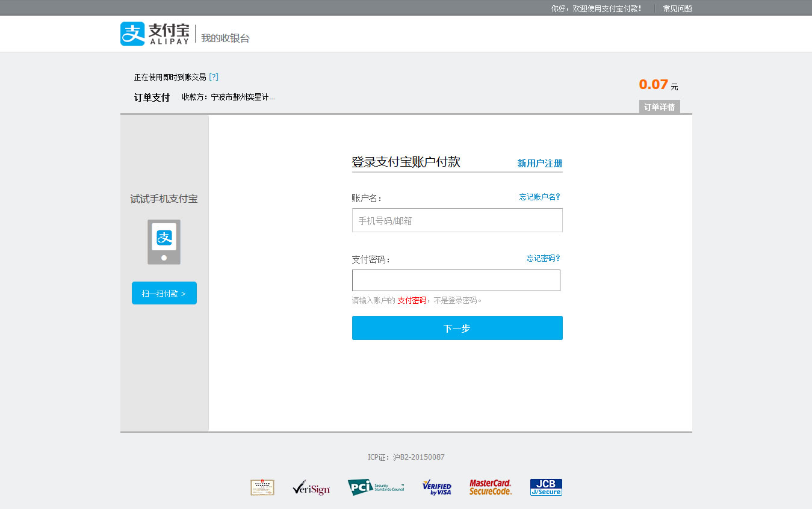This screenshot has width=812, height=509.
Task: Click the MasterCard SecureCode badge
Action: pos(491,487)
